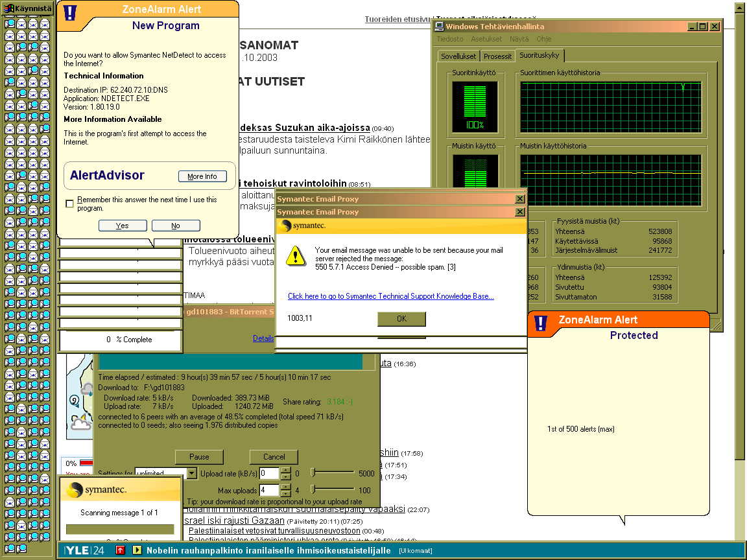Click the Symantec scanning progress bar
The width and height of the screenshot is (747, 560).
[120, 530]
